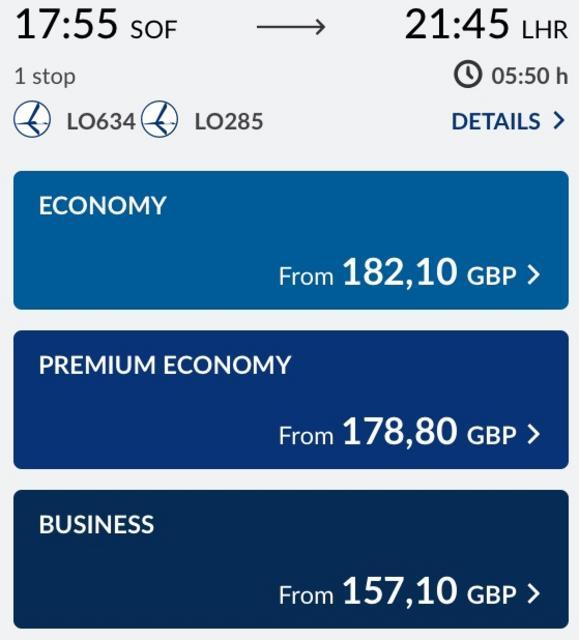Choose the From 157,10 GBP price
This screenshot has height=640, width=579.
(398, 591)
